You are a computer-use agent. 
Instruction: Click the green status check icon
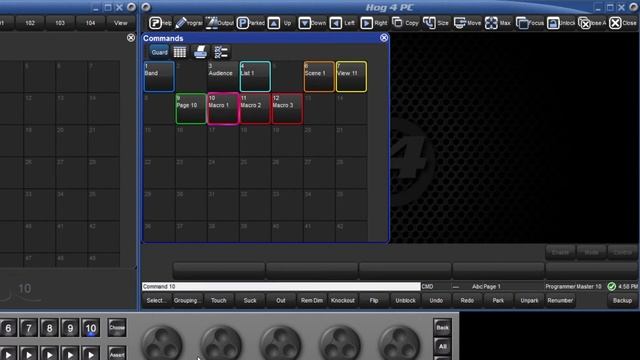pyautogui.click(x=611, y=287)
